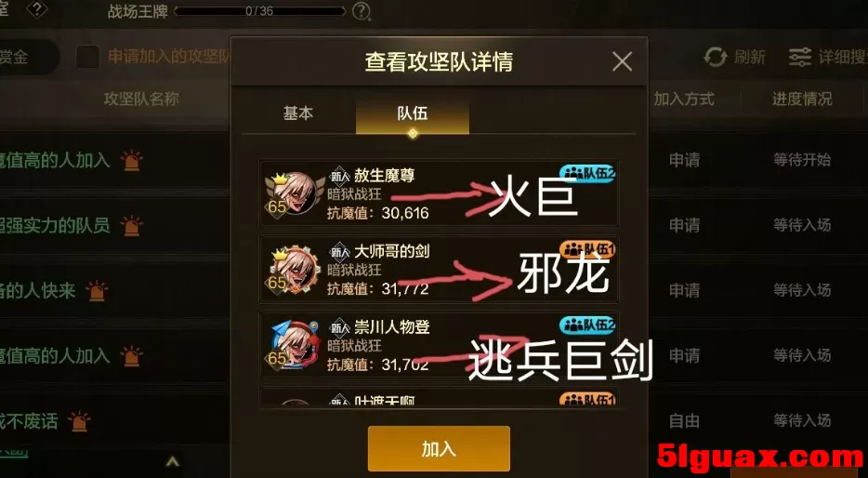Viewport: 868px width, 478px height.
Task: Click the 加入方式 column header
Action: coord(684,100)
